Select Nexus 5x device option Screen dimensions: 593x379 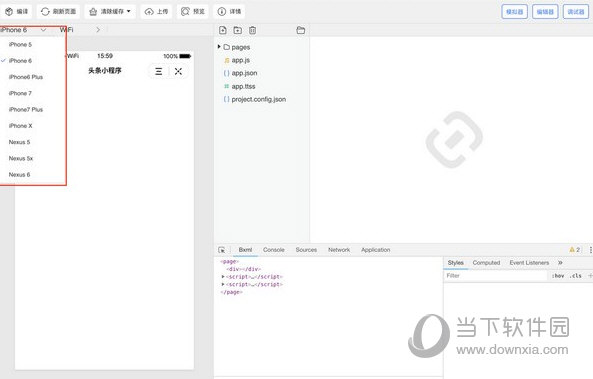(21, 158)
